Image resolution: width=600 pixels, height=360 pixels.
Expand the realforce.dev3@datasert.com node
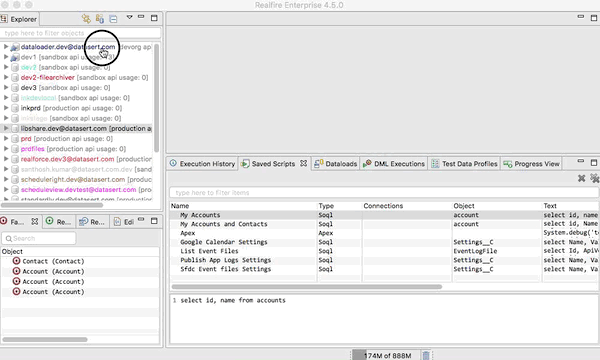click(x=6, y=159)
